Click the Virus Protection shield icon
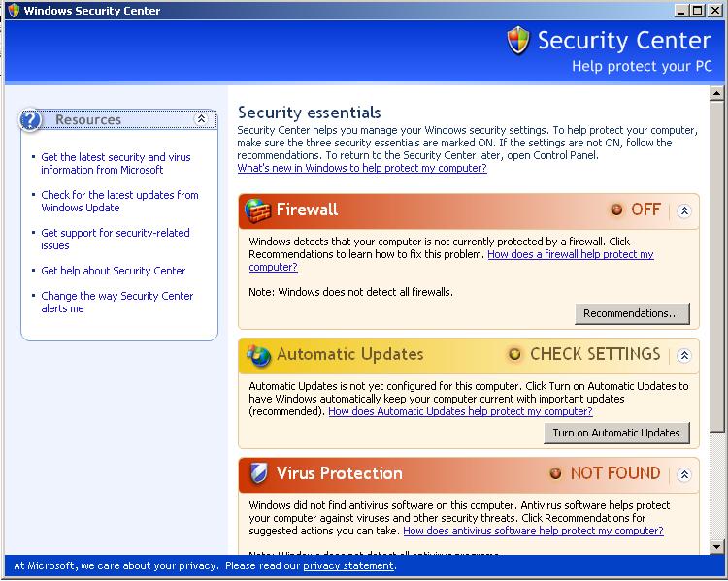728x581 pixels. pyautogui.click(x=258, y=473)
